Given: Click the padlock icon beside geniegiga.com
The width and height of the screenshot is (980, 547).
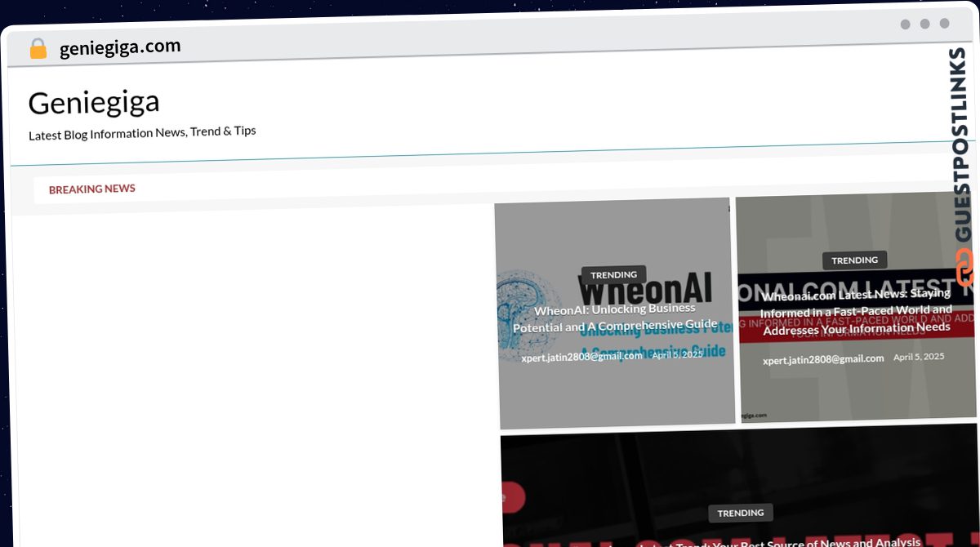Looking at the screenshot, I should pos(38,49).
